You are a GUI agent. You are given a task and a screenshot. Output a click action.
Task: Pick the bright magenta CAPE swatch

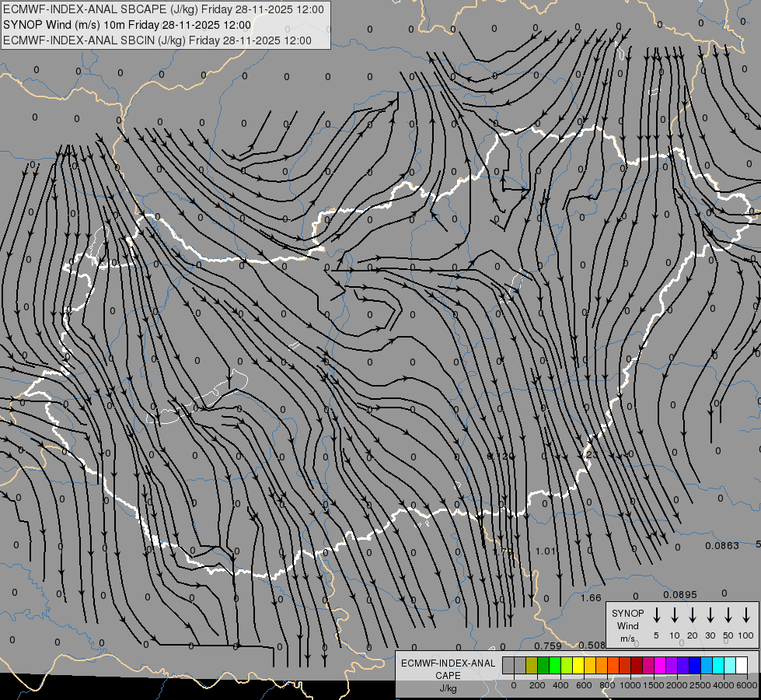(660, 665)
